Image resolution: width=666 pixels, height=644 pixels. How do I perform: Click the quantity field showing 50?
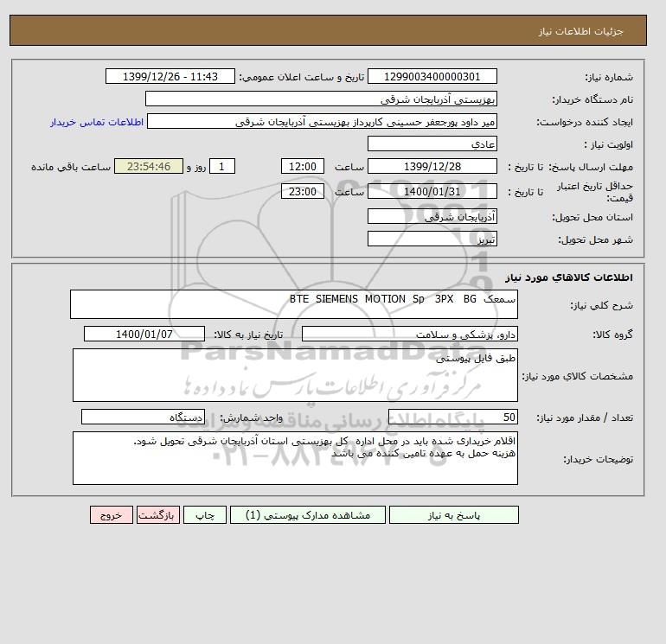tap(452, 417)
